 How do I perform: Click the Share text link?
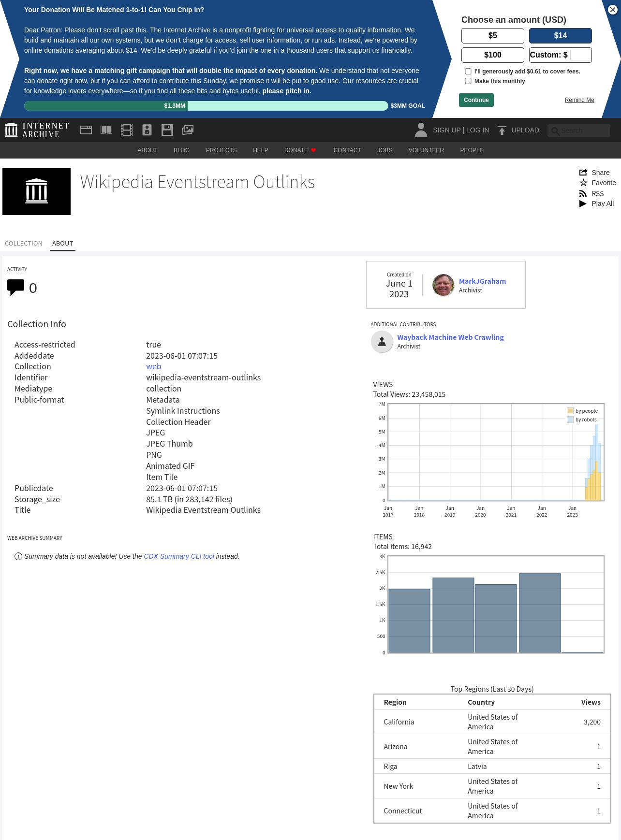point(601,173)
